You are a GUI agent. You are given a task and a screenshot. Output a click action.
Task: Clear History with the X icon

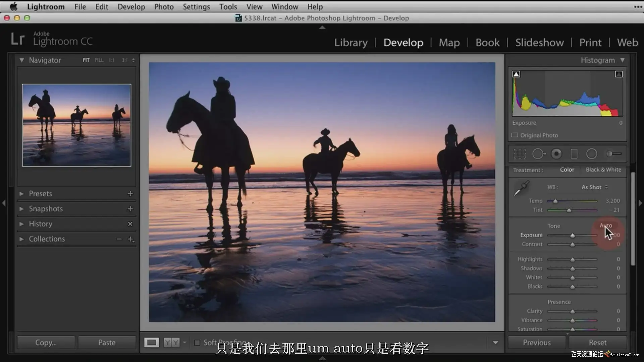(130, 224)
